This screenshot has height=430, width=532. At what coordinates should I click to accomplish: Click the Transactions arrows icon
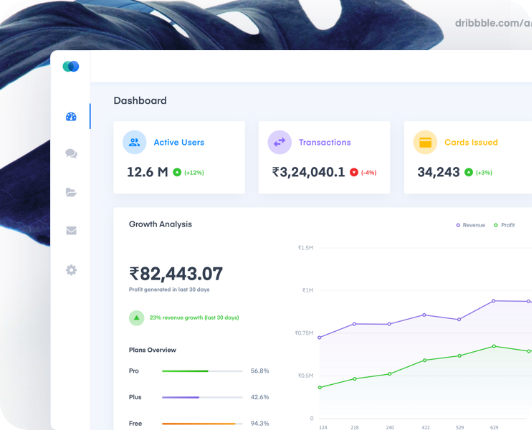click(280, 142)
